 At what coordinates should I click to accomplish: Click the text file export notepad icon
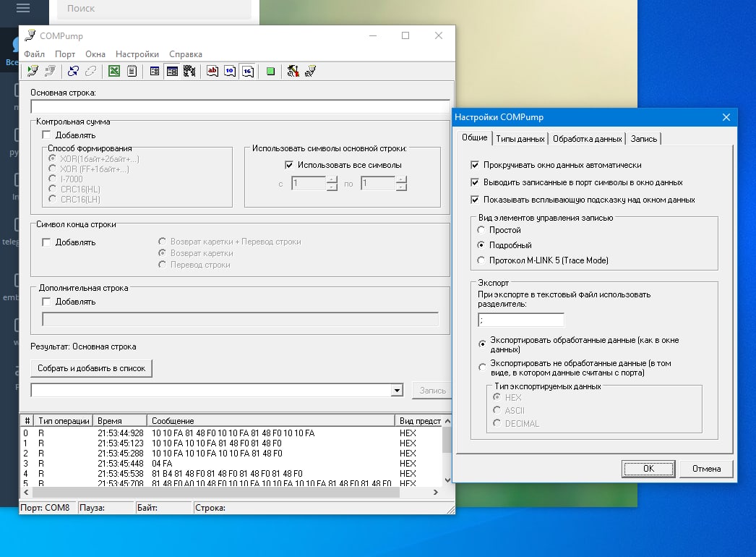click(132, 71)
